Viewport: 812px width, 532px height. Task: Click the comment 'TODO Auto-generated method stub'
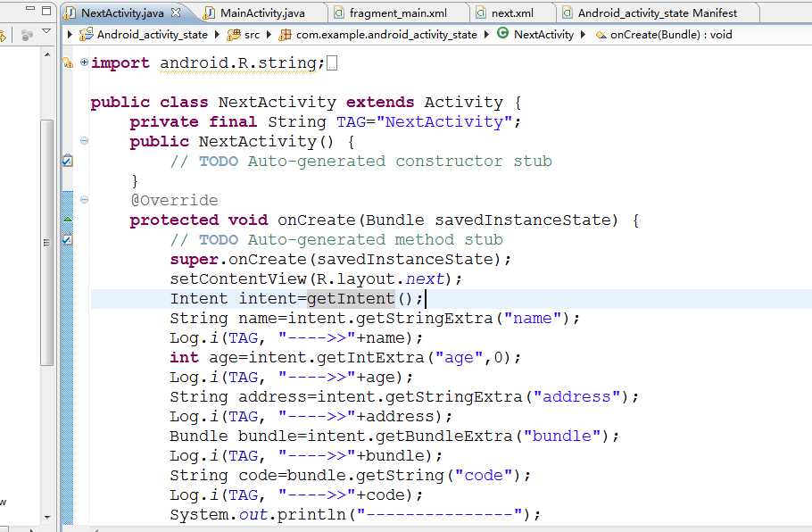pos(351,240)
